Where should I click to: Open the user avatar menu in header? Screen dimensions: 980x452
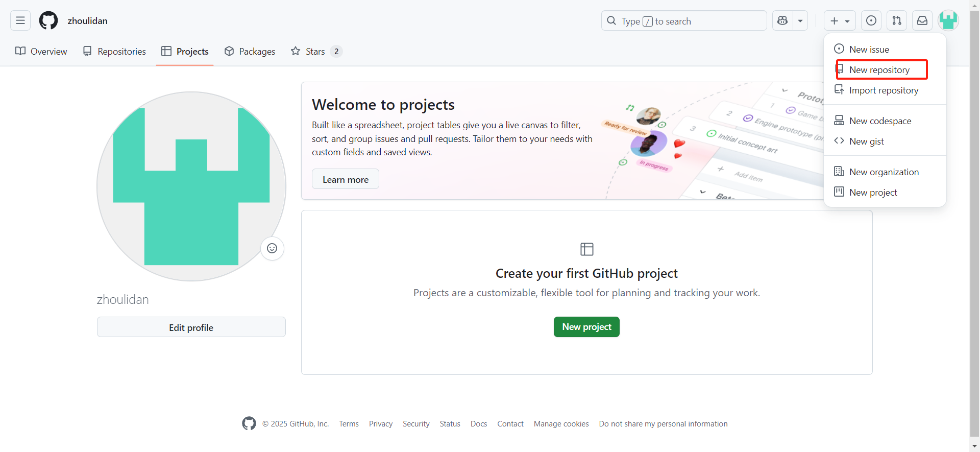(x=948, y=20)
